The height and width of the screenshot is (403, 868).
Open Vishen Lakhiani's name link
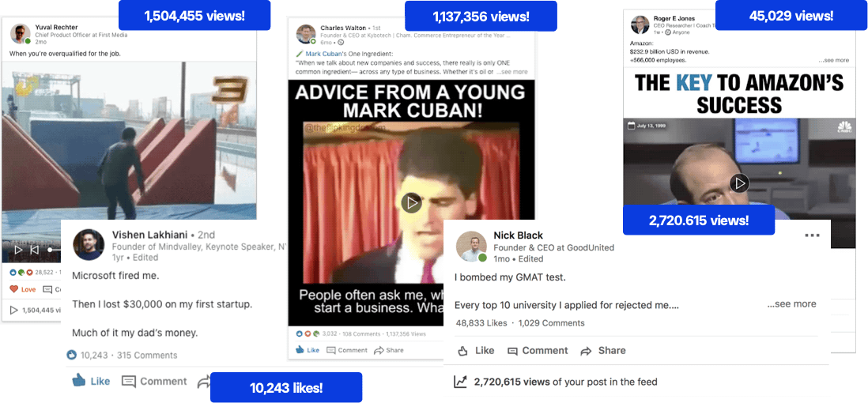149,234
